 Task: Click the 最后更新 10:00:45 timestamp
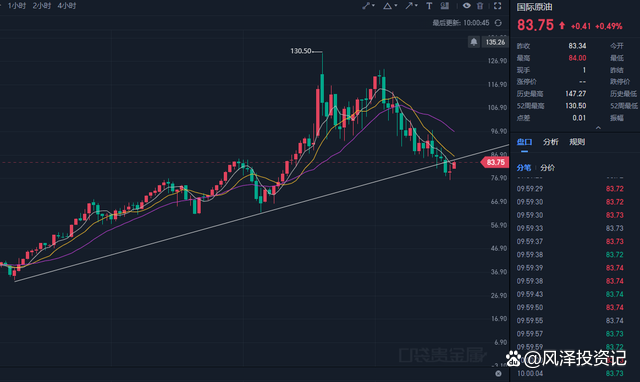pyautogui.click(x=461, y=23)
